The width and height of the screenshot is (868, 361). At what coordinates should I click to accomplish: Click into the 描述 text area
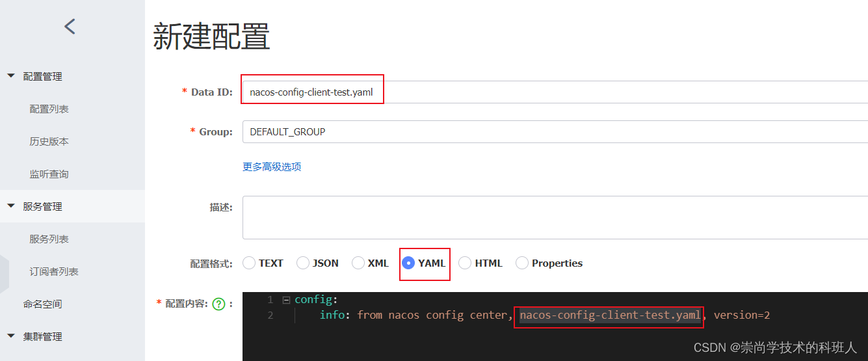point(555,218)
